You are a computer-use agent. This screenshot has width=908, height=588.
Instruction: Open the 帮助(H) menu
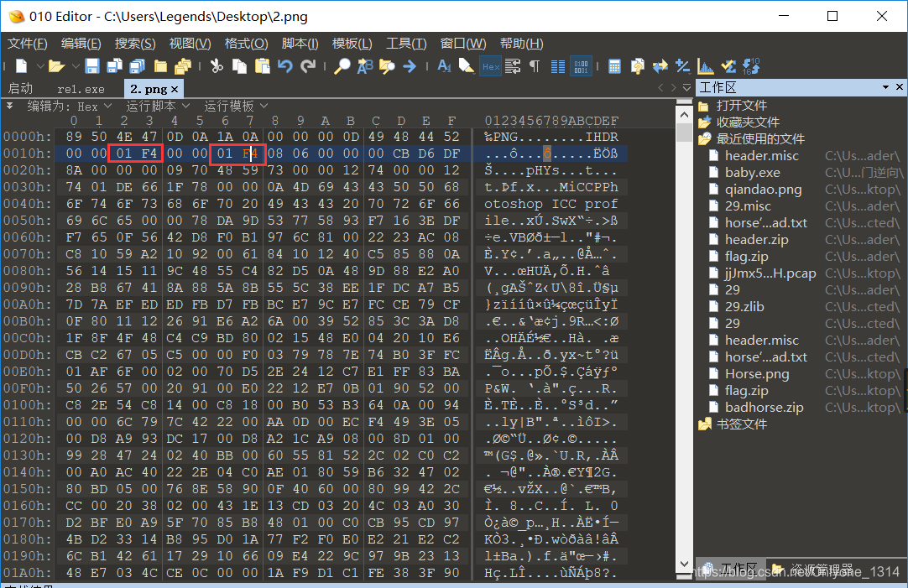click(x=522, y=44)
